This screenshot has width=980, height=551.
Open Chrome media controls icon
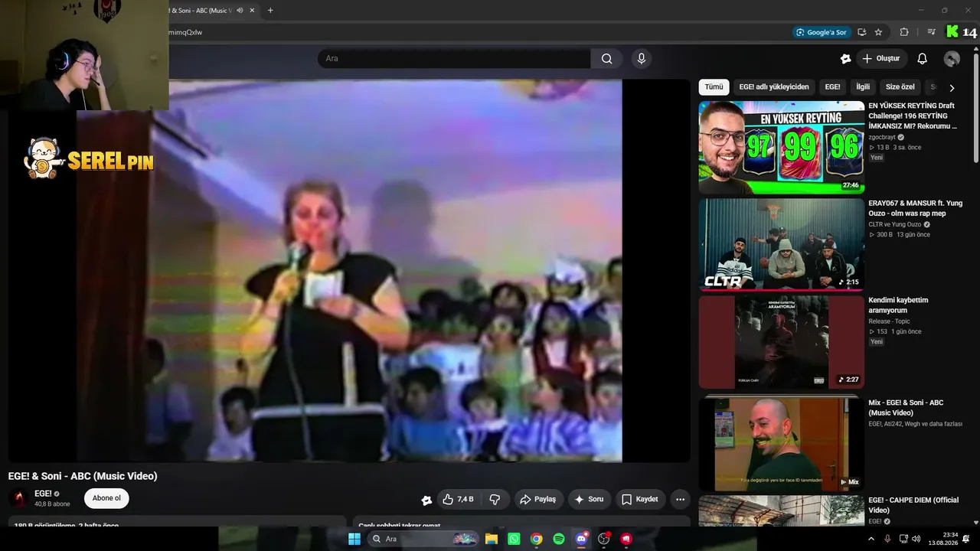click(x=931, y=32)
